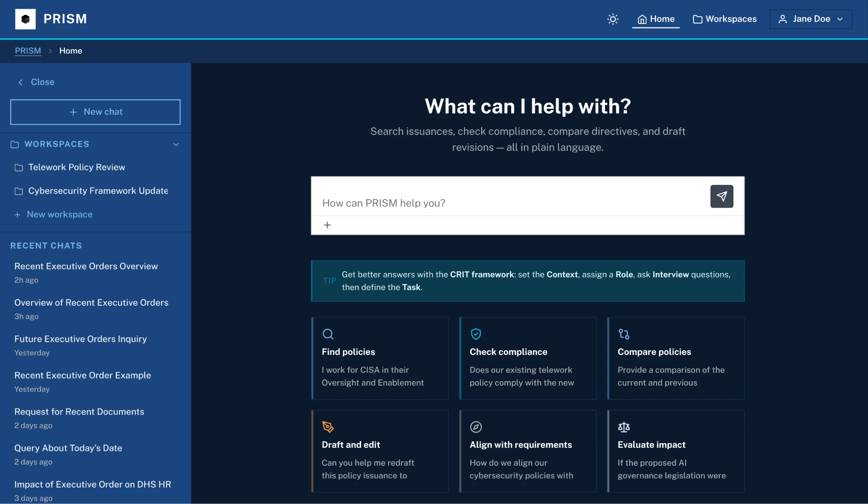Click the magnifier icon on Find policies
The width and height of the screenshot is (868, 504).
point(328,334)
